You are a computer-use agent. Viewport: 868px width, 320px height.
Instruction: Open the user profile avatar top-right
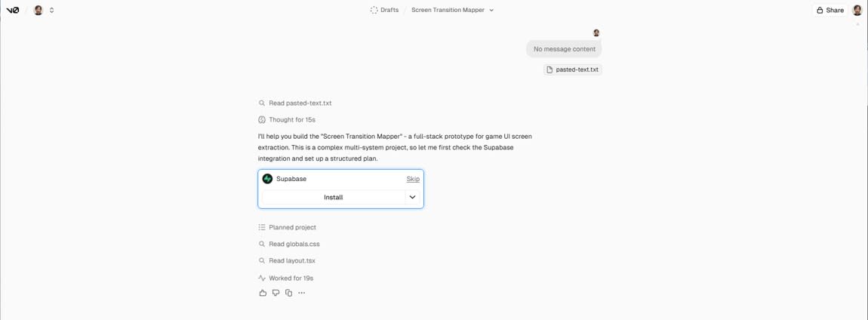857,11
